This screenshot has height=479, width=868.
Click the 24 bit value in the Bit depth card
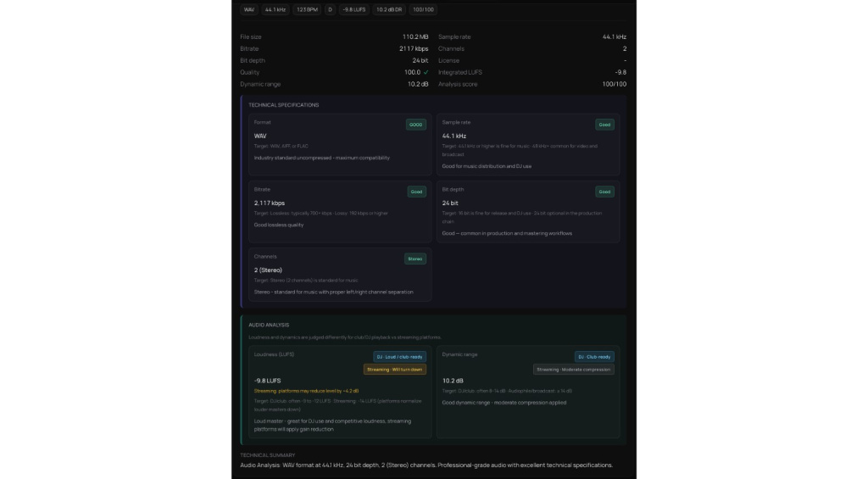click(x=450, y=203)
